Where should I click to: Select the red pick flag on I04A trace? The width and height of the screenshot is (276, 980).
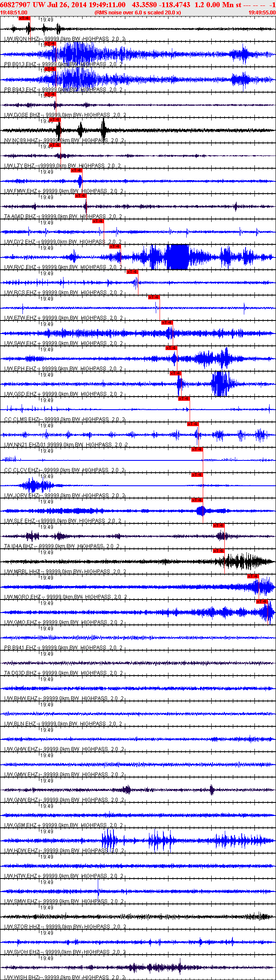[x=218, y=526]
